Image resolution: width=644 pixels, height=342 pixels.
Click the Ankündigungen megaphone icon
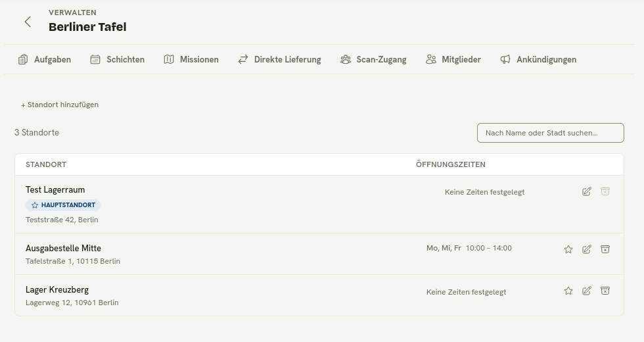tap(505, 60)
